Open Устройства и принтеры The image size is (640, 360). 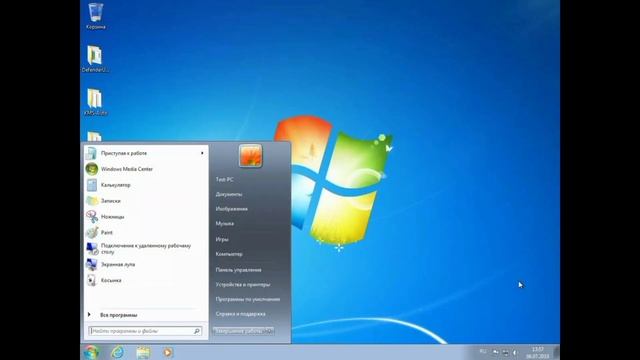tap(243, 284)
